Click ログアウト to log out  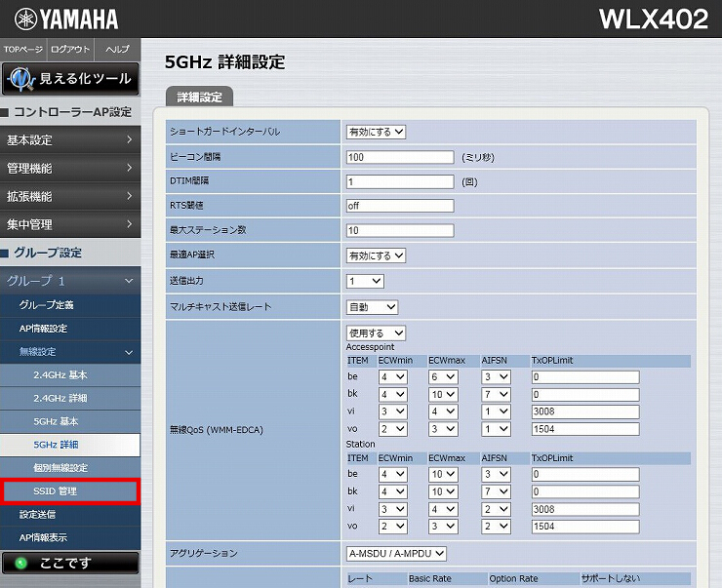coord(70,49)
